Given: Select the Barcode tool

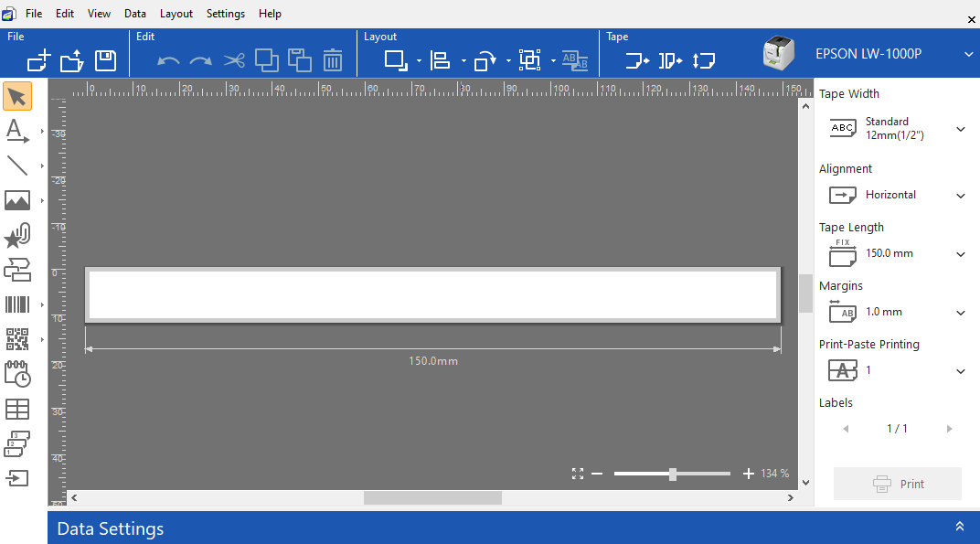Looking at the screenshot, I should (x=16, y=305).
